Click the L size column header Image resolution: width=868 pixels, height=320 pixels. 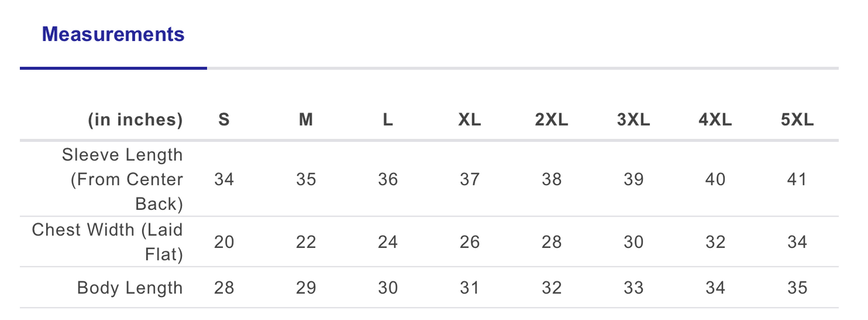pos(388,120)
